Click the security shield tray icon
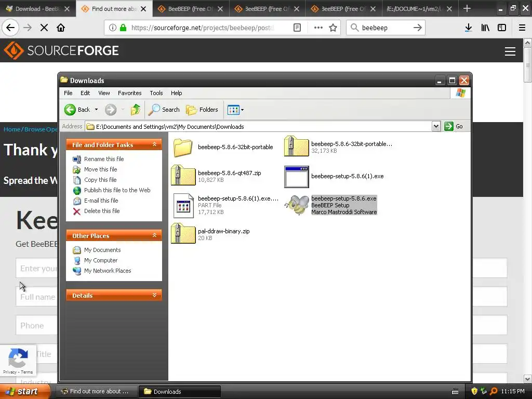 tap(474, 392)
